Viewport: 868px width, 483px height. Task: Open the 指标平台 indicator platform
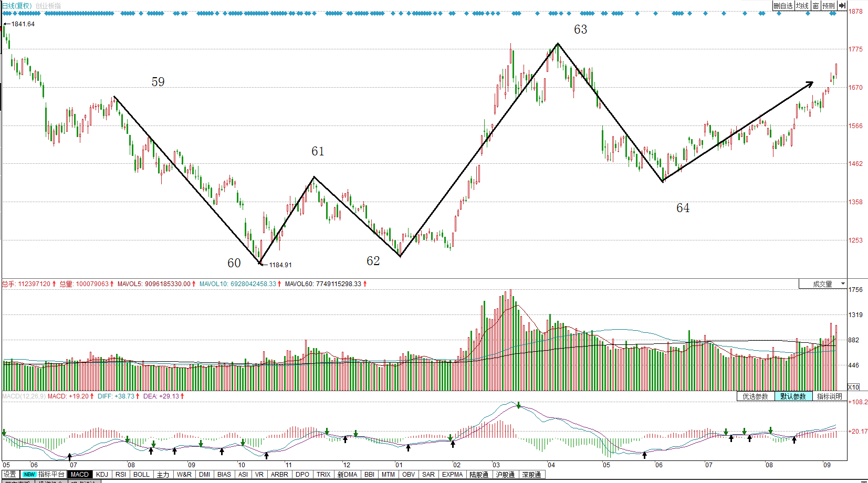tap(44, 474)
